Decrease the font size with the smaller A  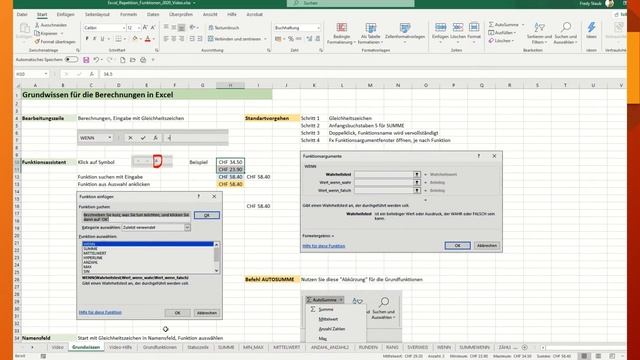[153, 27]
